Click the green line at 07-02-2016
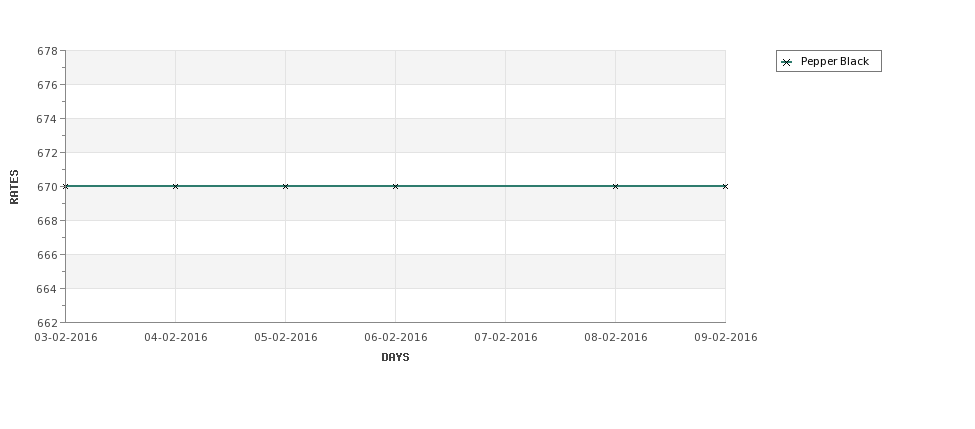Viewport: 975px width, 429px height. click(506, 186)
